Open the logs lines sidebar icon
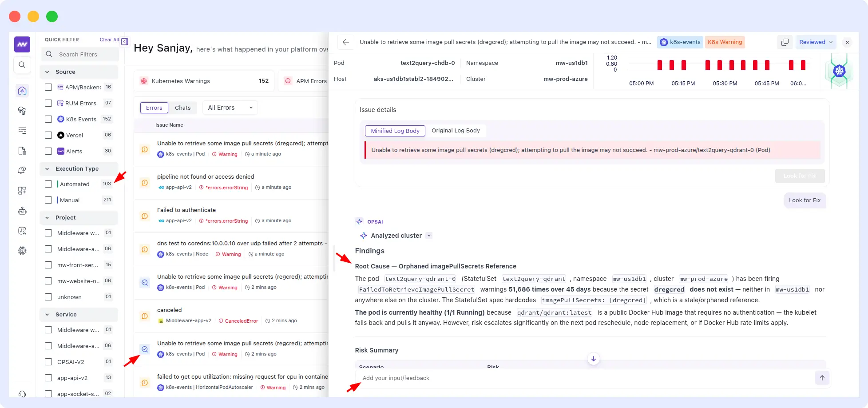This screenshot has width=868, height=408. 22,131
